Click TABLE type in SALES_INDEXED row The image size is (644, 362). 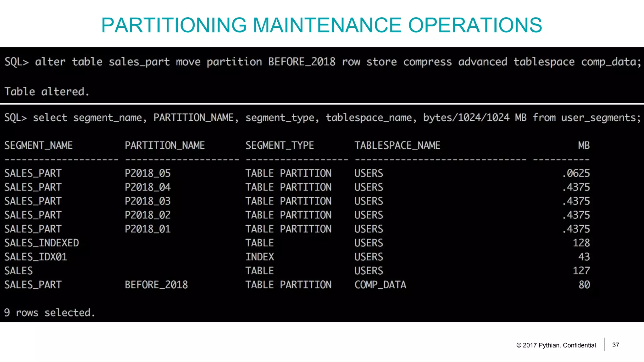click(260, 243)
